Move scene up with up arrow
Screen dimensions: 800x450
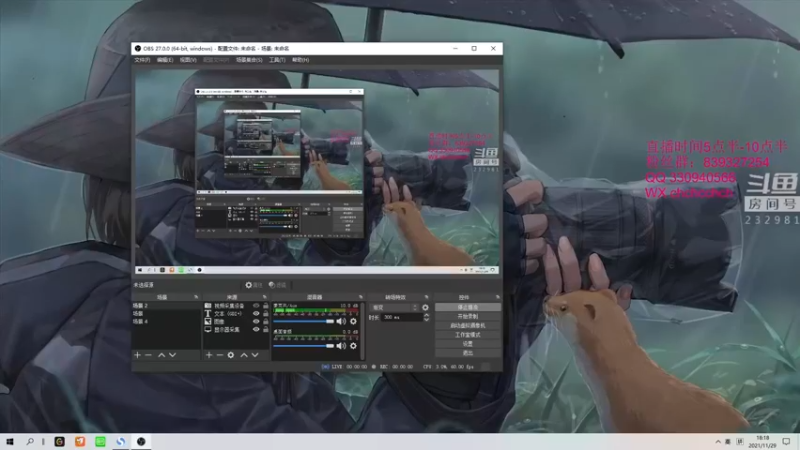[161, 355]
